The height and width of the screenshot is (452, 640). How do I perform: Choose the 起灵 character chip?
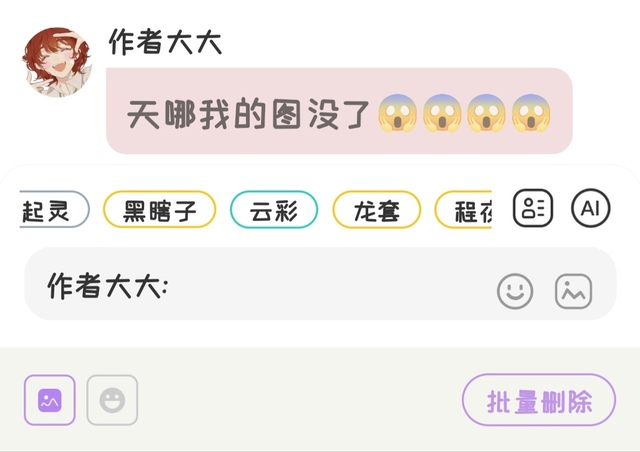[x=54, y=209]
